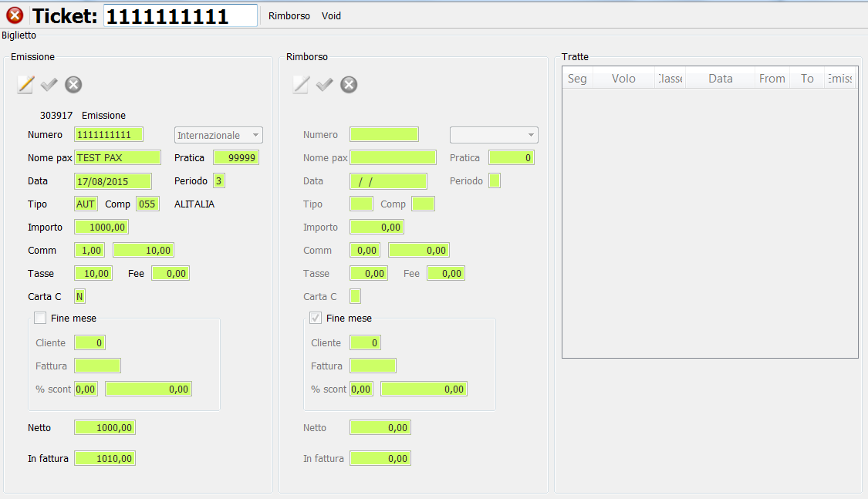Click the checkmark confirm icon in Emissione
This screenshot has width=868, height=499.
click(x=49, y=85)
